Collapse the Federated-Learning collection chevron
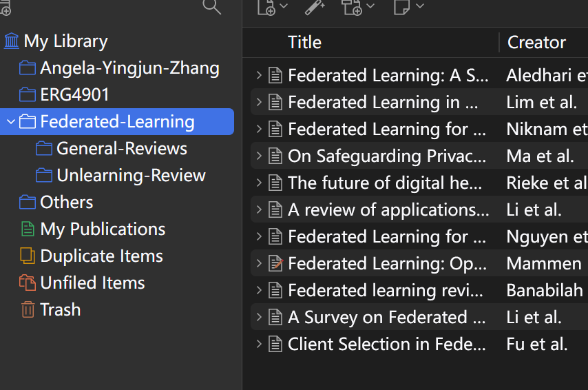 coord(11,122)
